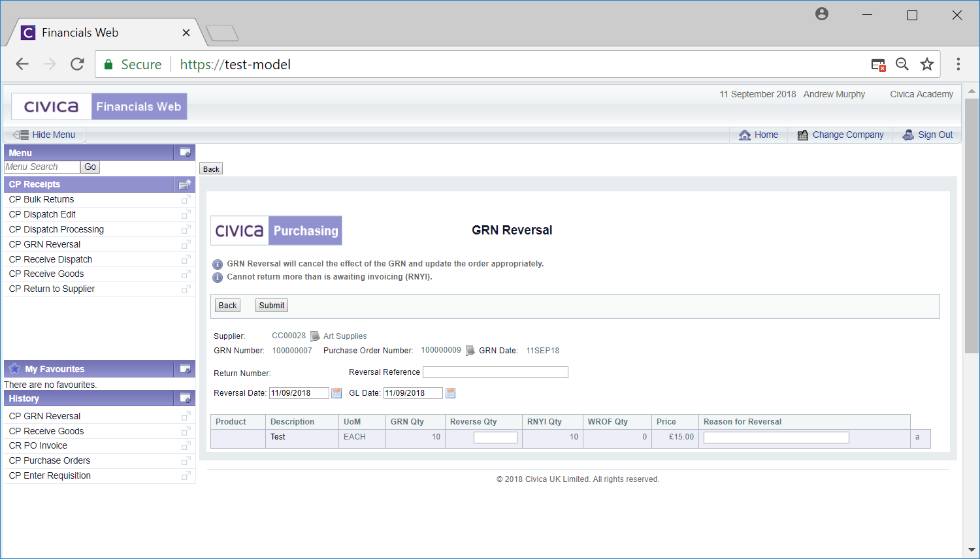
Task: Open CP Receive Goods menu popup icon
Action: coord(186,274)
